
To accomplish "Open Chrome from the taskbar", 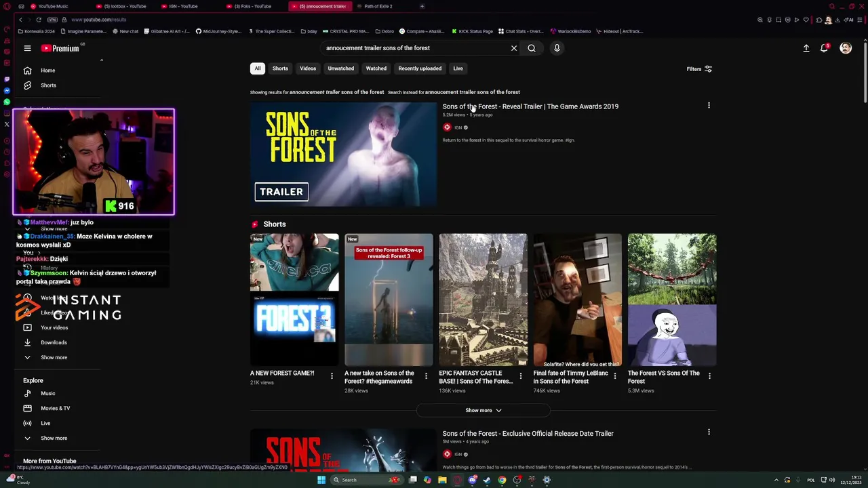I will [502, 480].
